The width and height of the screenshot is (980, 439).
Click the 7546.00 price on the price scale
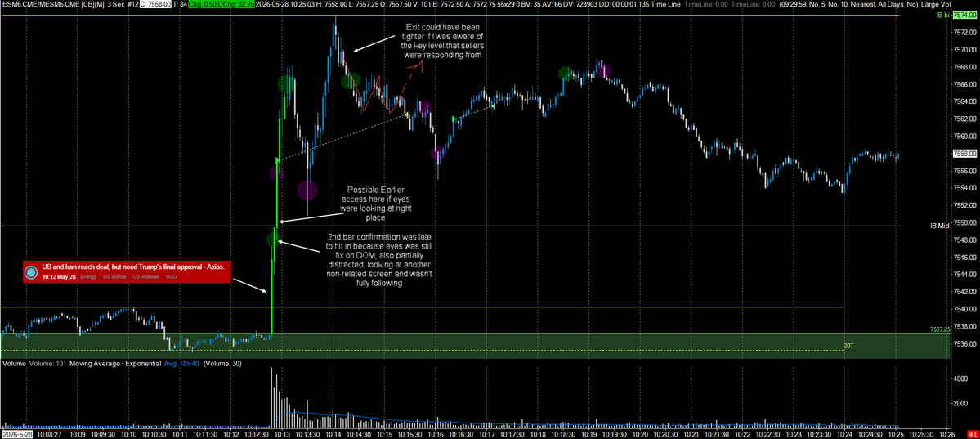click(x=965, y=257)
